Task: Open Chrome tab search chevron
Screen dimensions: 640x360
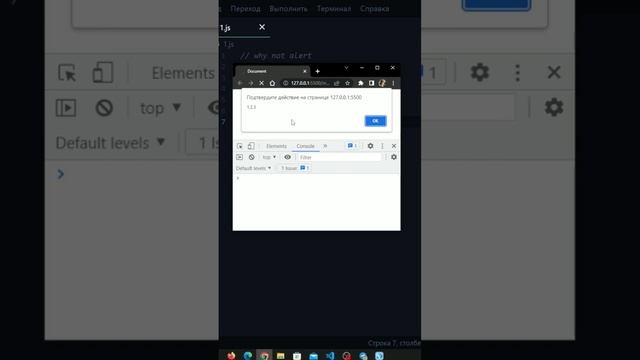Action: (346, 68)
